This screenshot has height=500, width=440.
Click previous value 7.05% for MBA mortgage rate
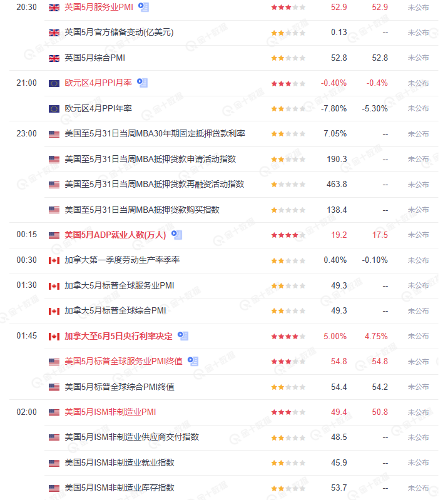tap(335, 134)
